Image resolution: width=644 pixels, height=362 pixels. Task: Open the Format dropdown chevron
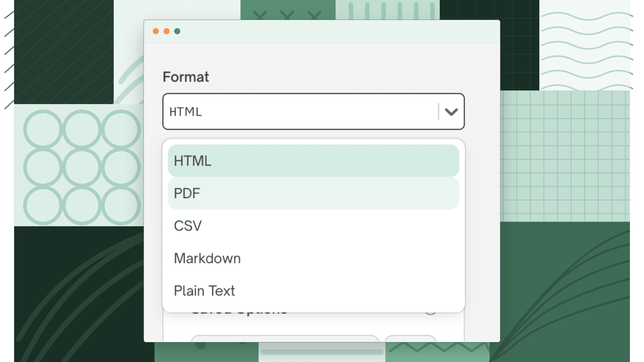coord(451,112)
